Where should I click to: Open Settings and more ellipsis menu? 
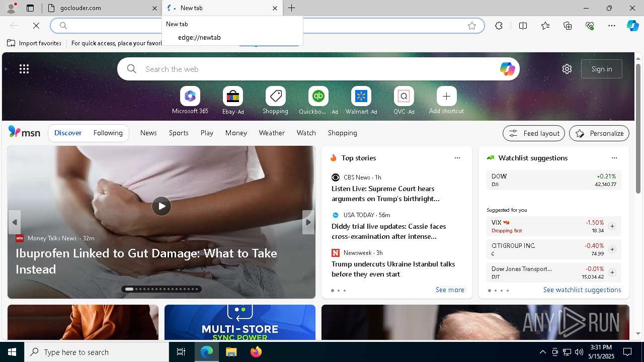click(612, 26)
